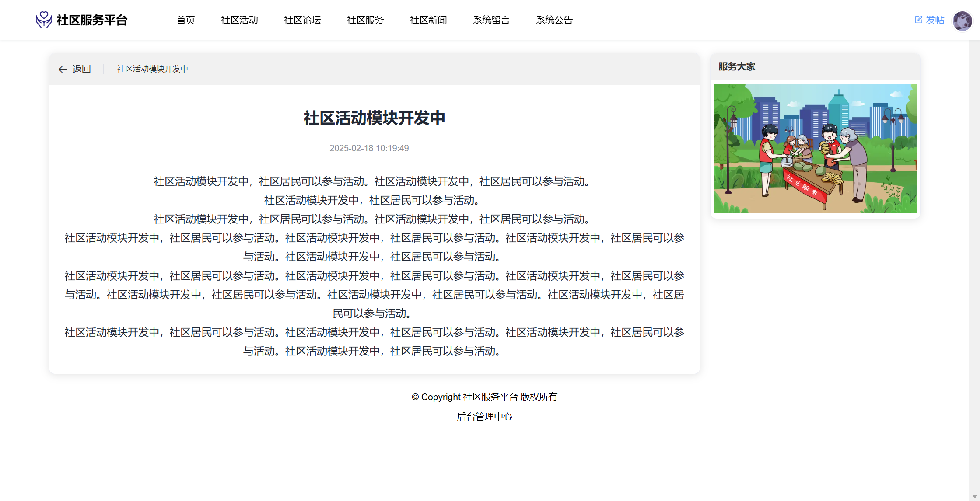The height and width of the screenshot is (501, 980).
Task: Click the back arrow icon
Action: pos(63,70)
